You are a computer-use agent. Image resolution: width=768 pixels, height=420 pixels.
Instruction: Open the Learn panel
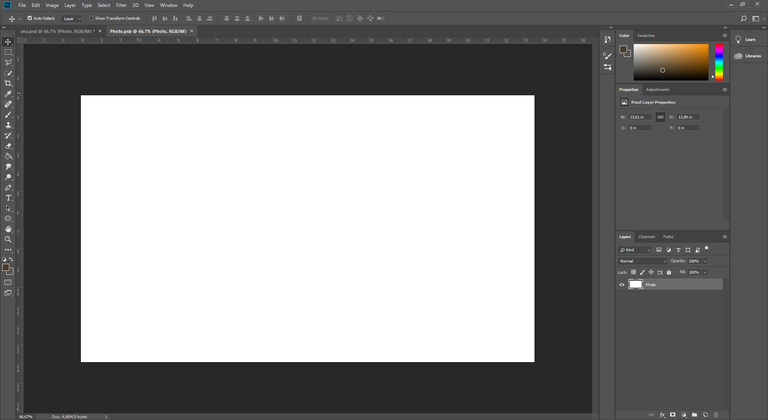(x=745, y=40)
